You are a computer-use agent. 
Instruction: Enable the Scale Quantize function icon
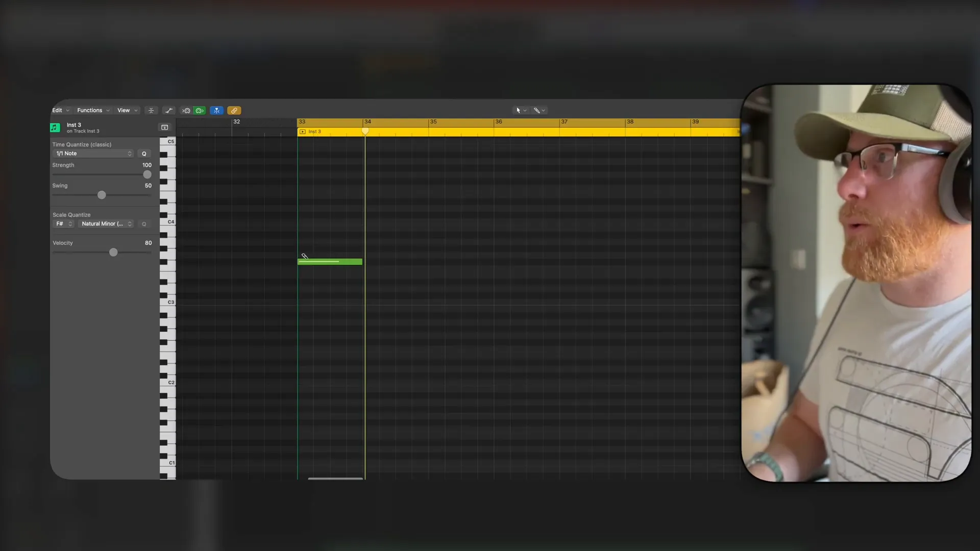[144, 223]
